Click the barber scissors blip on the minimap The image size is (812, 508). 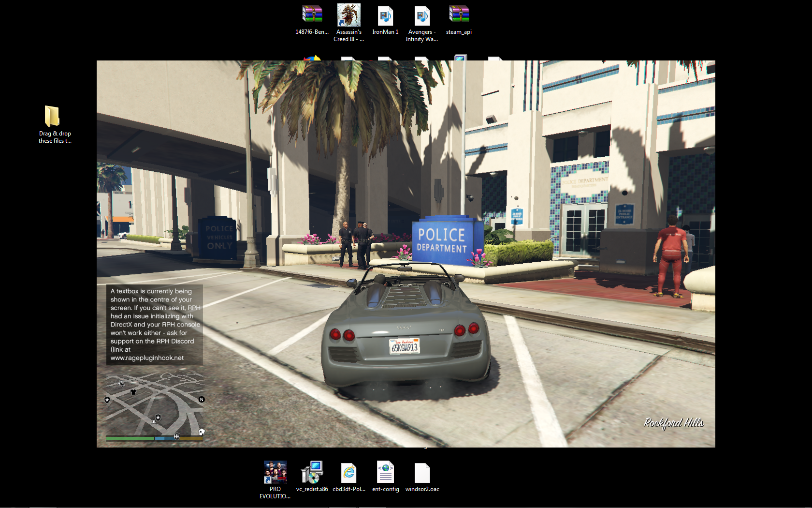(x=121, y=383)
